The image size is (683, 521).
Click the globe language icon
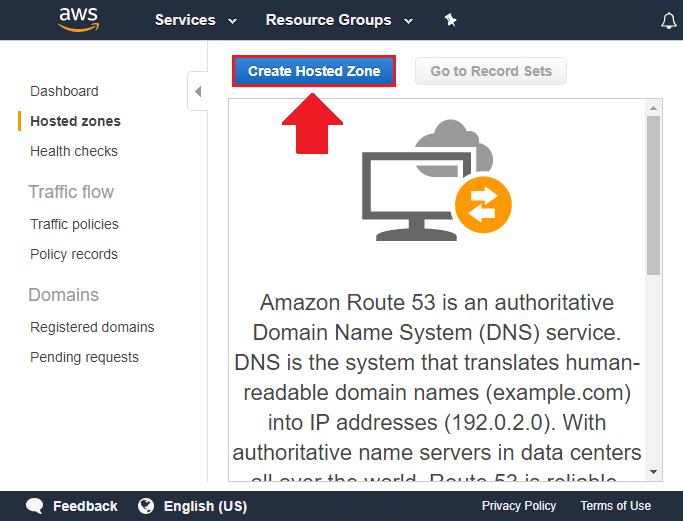[x=146, y=506]
